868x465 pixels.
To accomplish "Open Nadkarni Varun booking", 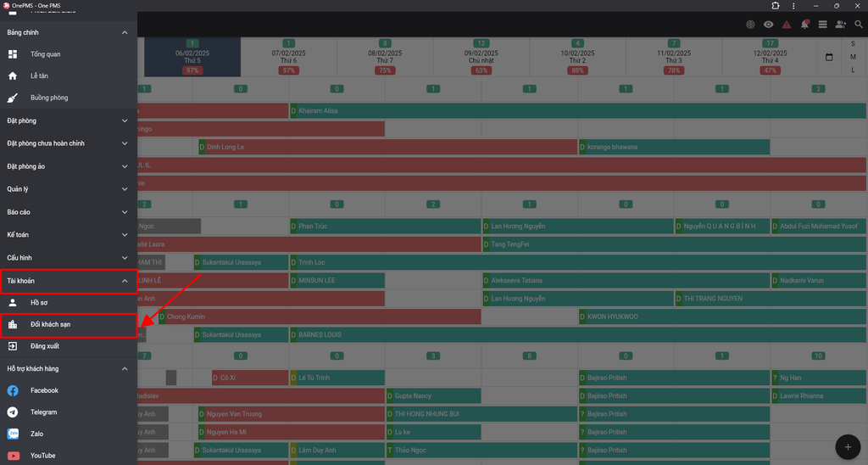I will click(819, 280).
